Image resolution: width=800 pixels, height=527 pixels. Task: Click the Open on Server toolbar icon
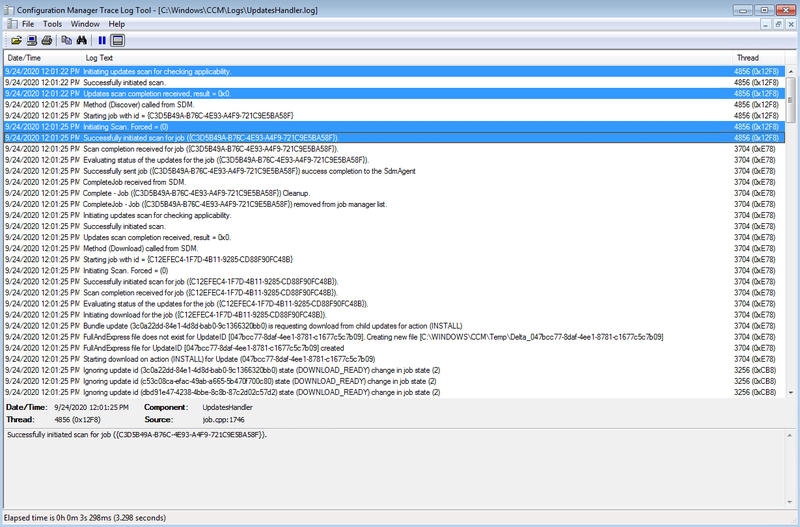(31, 40)
